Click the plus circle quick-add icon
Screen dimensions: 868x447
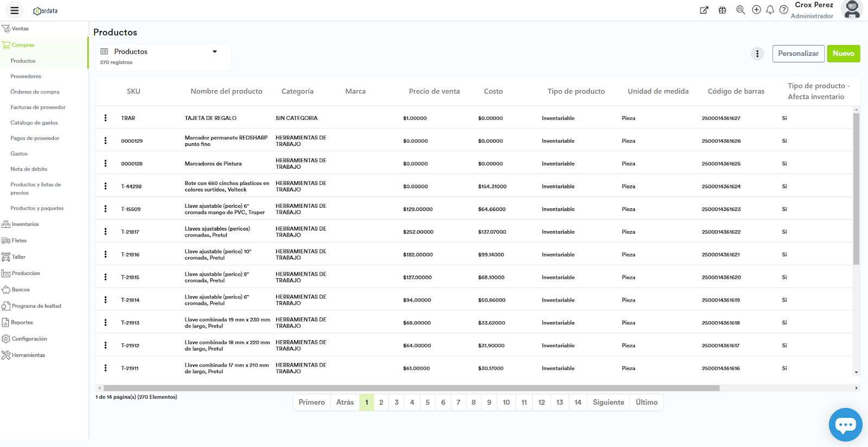pyautogui.click(x=756, y=10)
